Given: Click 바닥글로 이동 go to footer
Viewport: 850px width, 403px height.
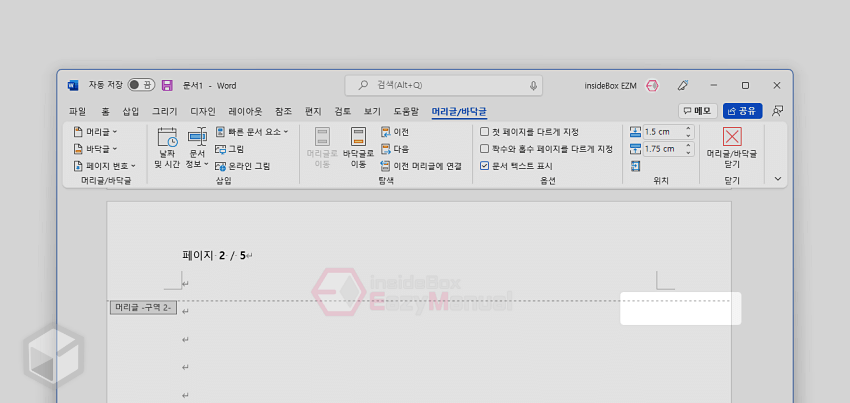Looking at the screenshot, I should [358, 148].
